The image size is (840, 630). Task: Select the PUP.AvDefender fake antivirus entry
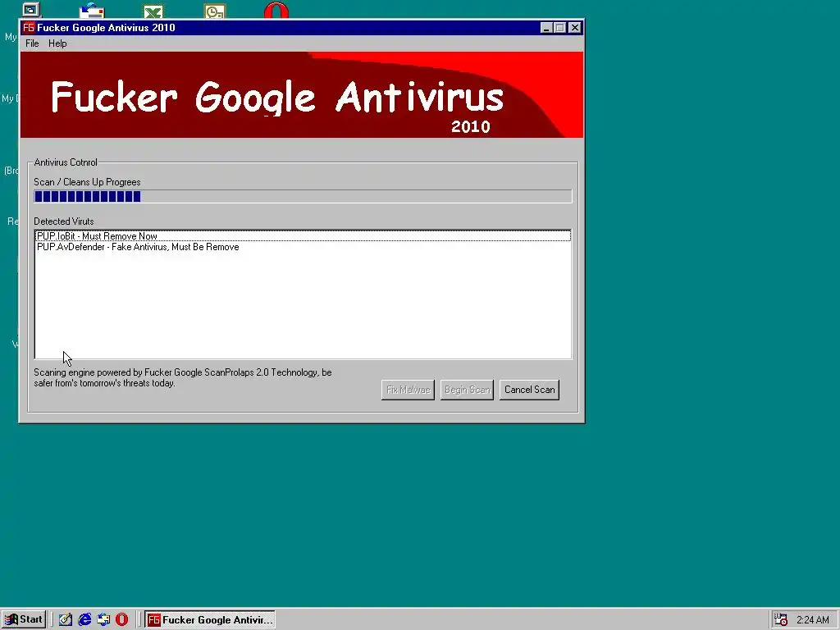click(303, 247)
